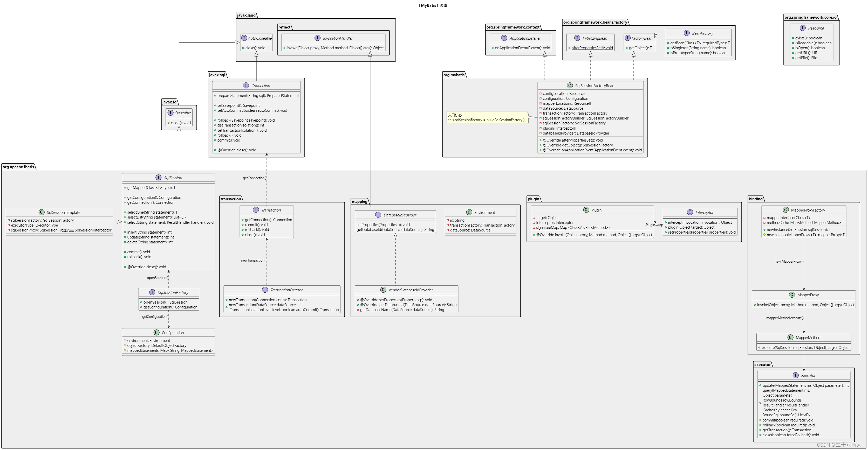
Task: Click the javax.sql package label
Action: tap(217, 75)
